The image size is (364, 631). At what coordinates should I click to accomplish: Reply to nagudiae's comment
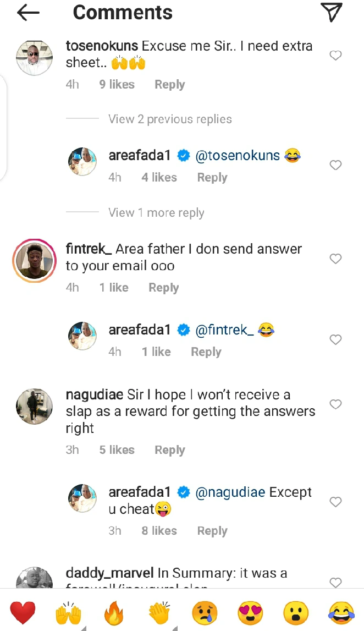point(169,450)
